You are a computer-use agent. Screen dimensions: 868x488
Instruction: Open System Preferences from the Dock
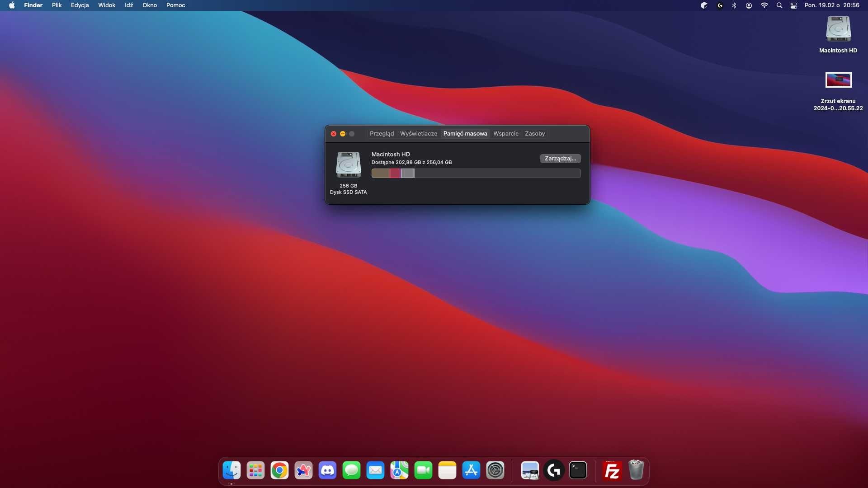(495, 470)
